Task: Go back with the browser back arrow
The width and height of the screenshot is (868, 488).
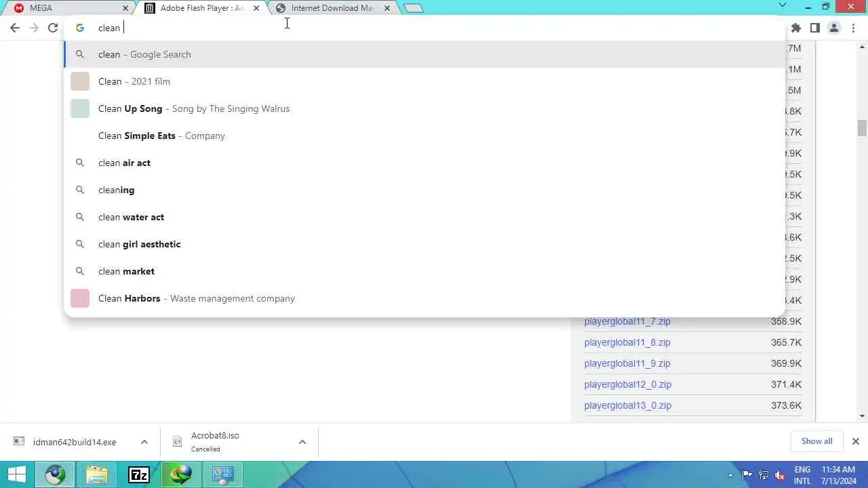Action: 15,28
